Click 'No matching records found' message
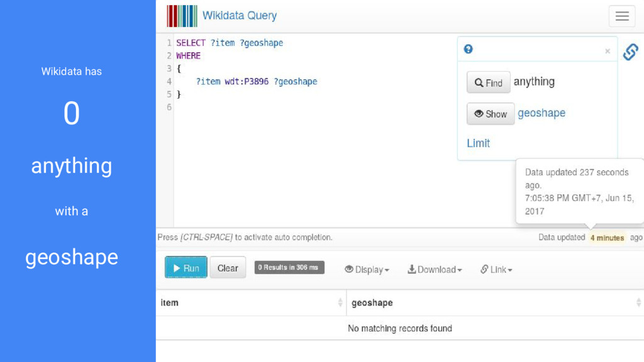Screen dimensions: 644x362 (399, 328)
